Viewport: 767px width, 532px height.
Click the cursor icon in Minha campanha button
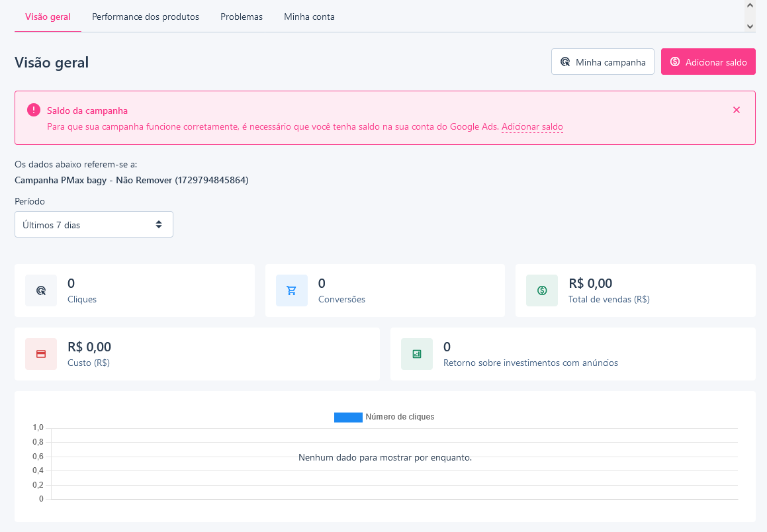click(565, 62)
